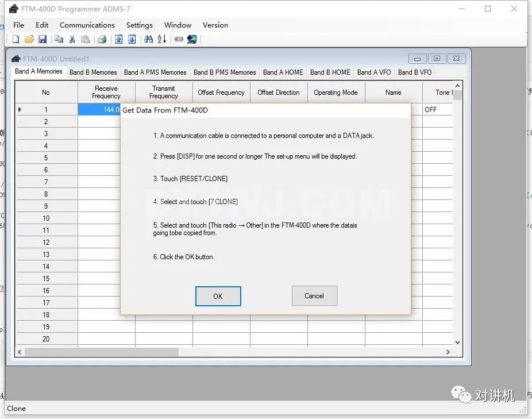Switch to Band B HOME tab
Viewport: 532px width, 419px height.
(330, 72)
